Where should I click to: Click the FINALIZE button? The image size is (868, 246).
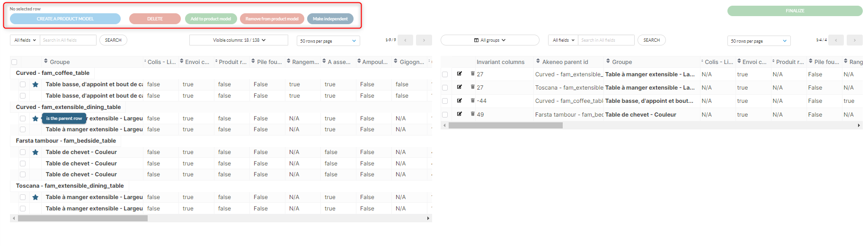tap(795, 11)
